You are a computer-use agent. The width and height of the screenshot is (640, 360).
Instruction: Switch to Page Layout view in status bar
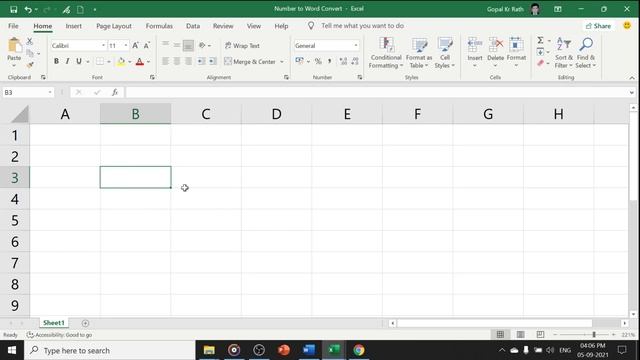[x=520, y=335]
